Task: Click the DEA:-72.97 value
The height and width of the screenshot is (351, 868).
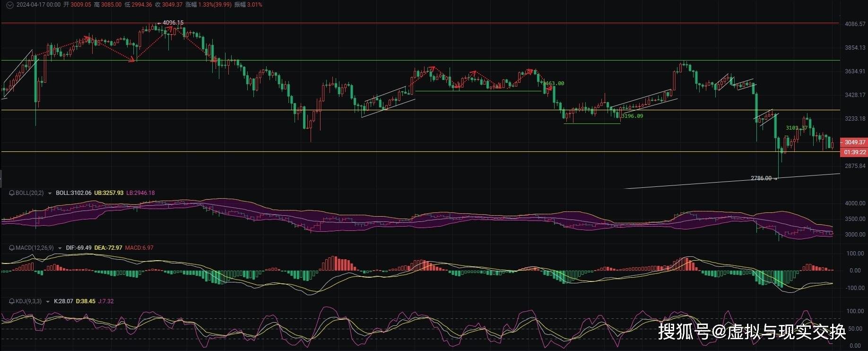Action: point(108,248)
